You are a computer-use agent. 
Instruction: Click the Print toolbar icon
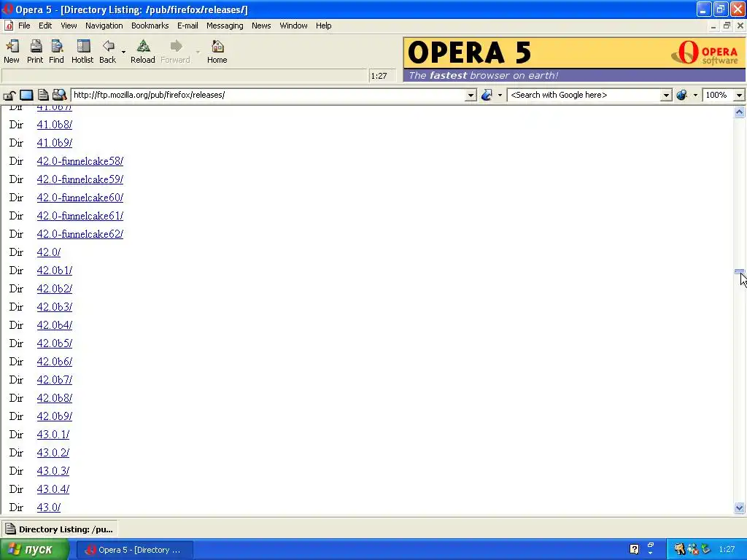pyautogui.click(x=35, y=52)
